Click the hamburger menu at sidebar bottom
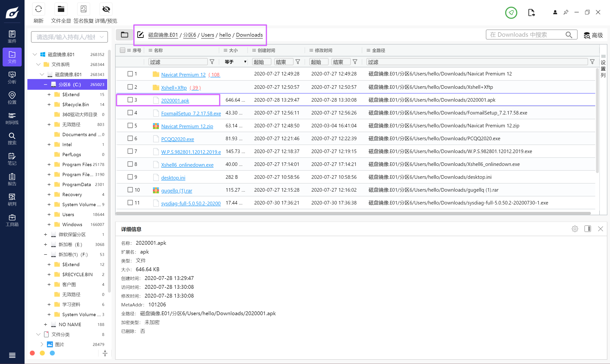Screen dimensions: 610x364 coord(12,355)
